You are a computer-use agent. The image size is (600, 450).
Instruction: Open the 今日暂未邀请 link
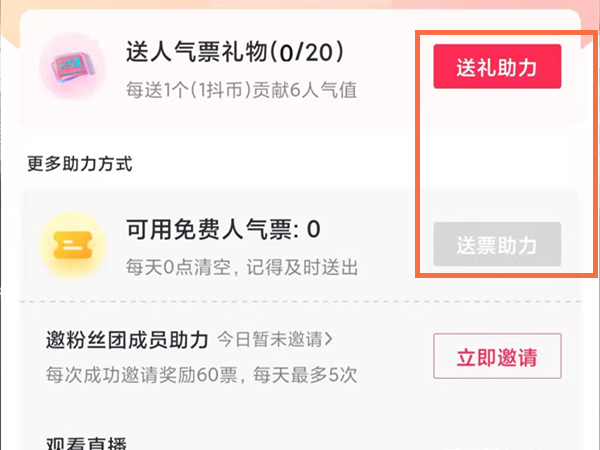pos(271,339)
